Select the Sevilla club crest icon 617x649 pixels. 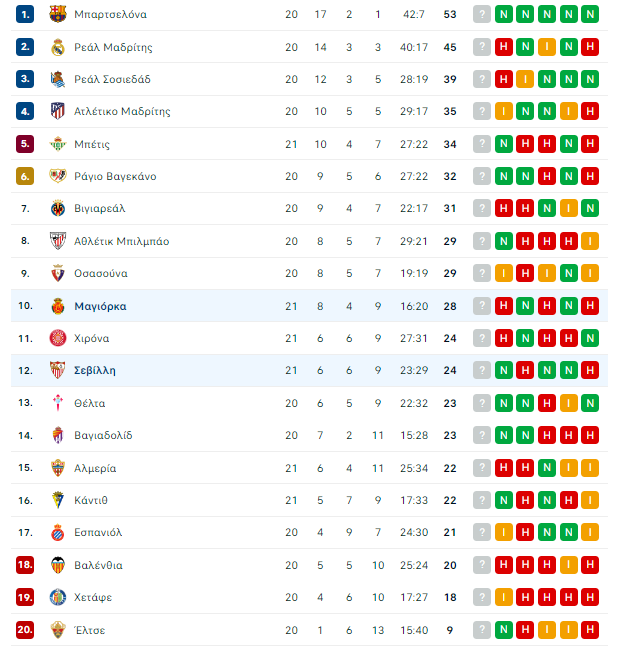[58, 370]
